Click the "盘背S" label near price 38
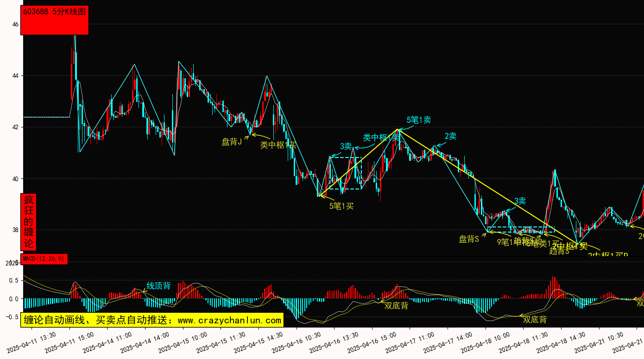644x359 pixels. 469,239
